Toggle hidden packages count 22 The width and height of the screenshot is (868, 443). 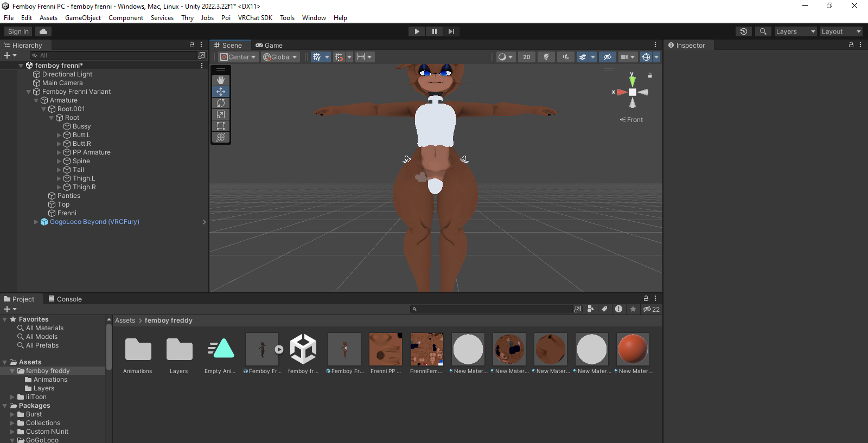652,309
